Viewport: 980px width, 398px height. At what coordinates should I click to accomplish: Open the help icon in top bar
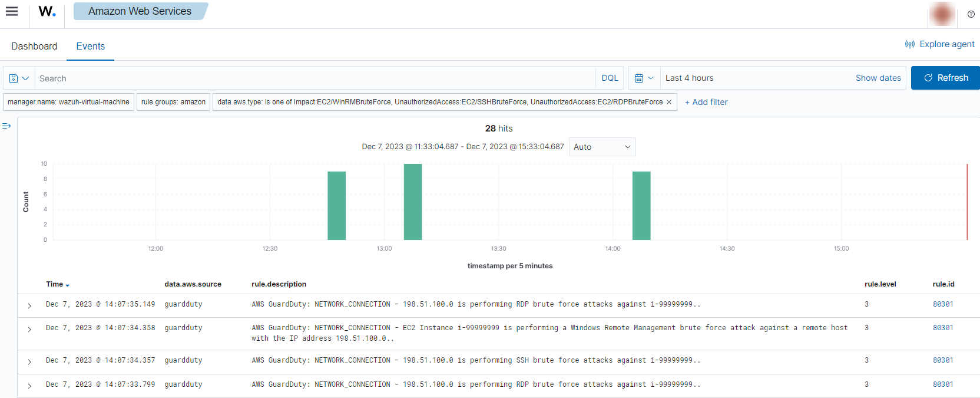pyautogui.click(x=971, y=14)
